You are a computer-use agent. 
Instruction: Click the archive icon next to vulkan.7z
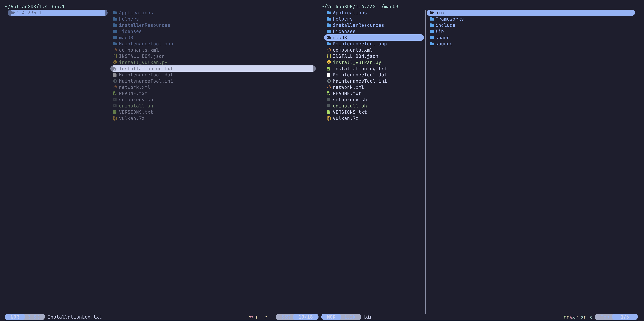[x=115, y=118]
